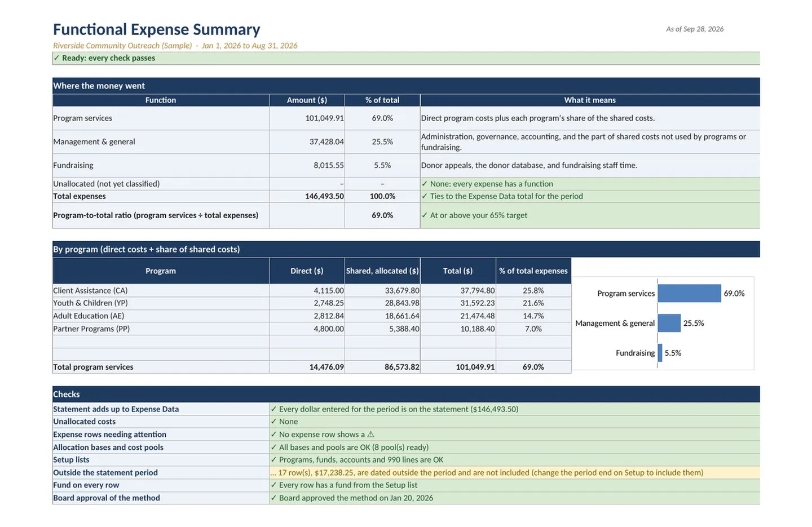Click the Youth & Children total 31,592.23

pyautogui.click(x=478, y=303)
